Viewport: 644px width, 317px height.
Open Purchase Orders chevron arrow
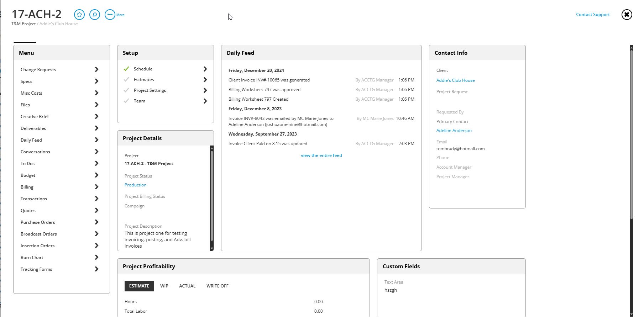(96, 222)
